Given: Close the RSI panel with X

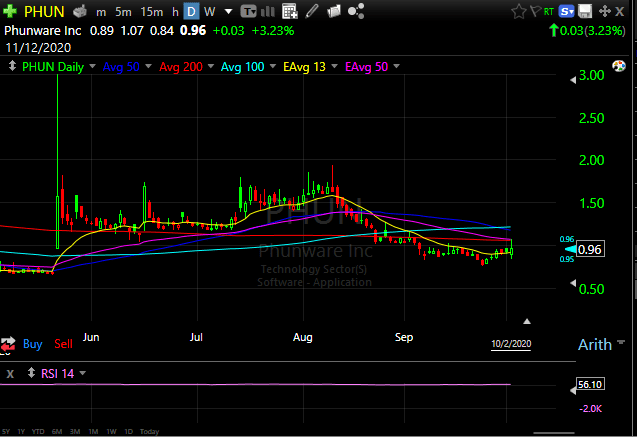Looking at the screenshot, I should pyautogui.click(x=10, y=373).
